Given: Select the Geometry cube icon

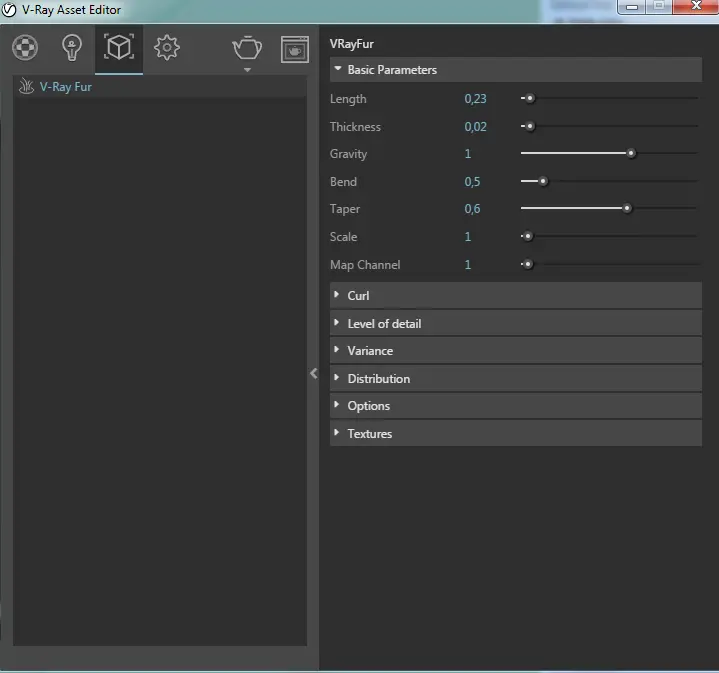Looking at the screenshot, I should [x=119, y=48].
